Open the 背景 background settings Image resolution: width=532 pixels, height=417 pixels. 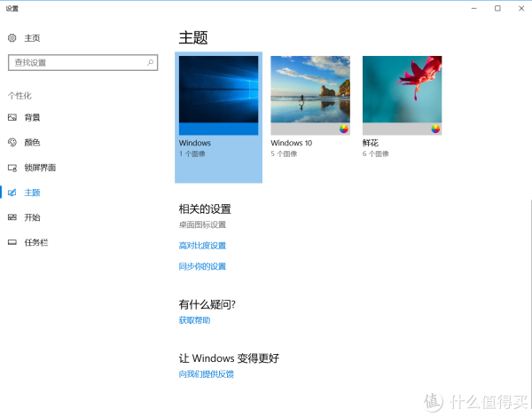coord(32,117)
